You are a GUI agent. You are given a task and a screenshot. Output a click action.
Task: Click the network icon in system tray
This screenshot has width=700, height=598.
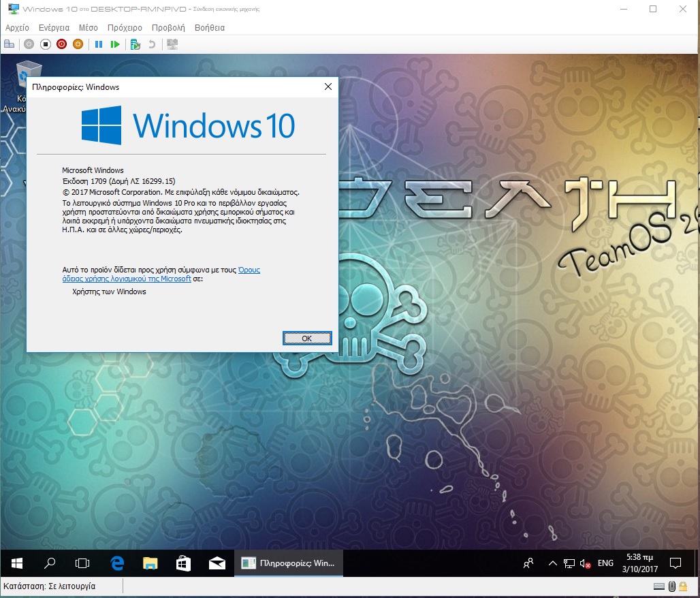tap(569, 564)
